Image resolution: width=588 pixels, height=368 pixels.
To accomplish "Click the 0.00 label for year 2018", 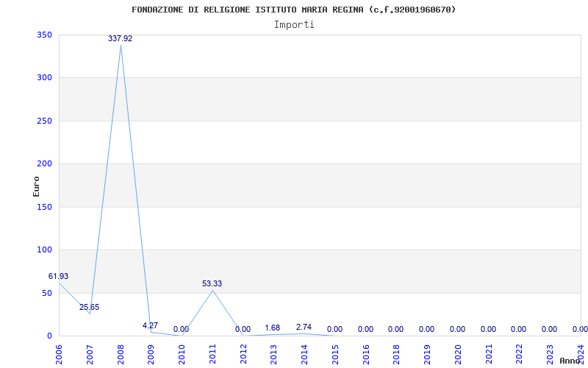I will pos(395,329).
